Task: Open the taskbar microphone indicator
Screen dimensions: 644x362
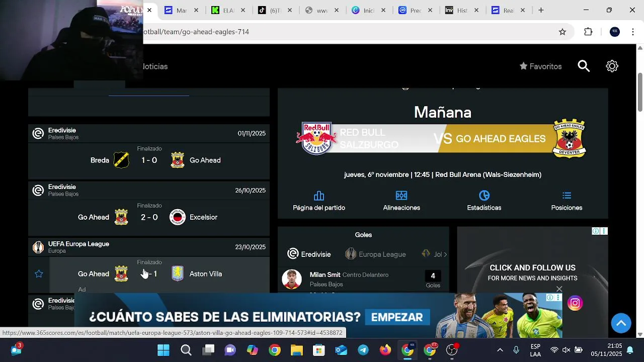Action: (516, 350)
